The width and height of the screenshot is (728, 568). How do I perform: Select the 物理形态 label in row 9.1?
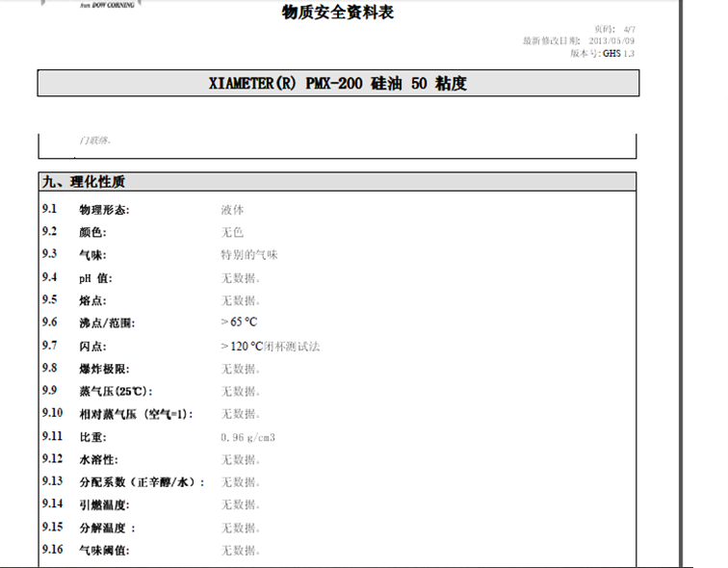point(104,210)
